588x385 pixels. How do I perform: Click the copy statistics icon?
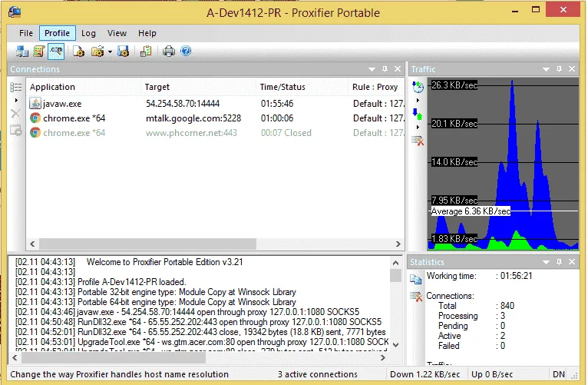(416, 279)
